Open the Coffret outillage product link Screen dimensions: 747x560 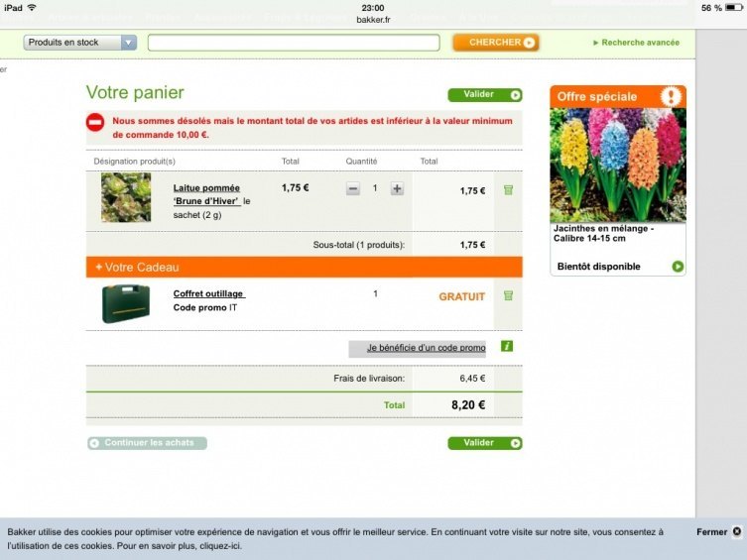[x=208, y=293]
